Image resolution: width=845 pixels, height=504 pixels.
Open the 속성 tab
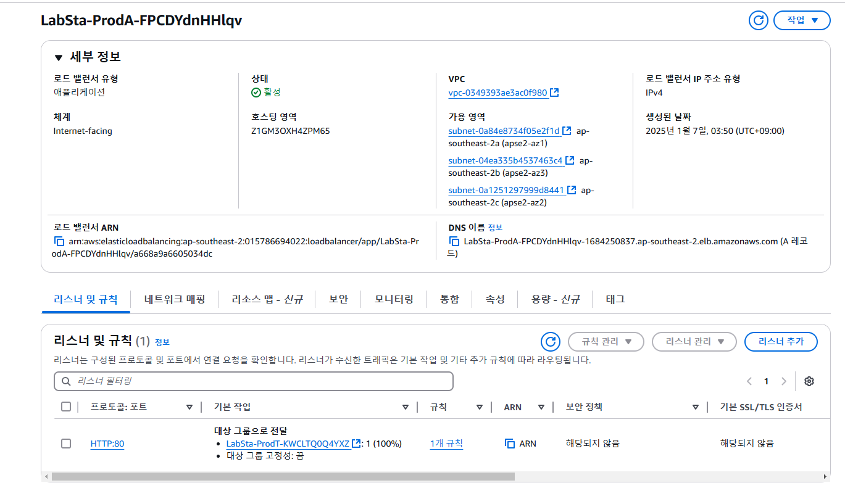495,299
